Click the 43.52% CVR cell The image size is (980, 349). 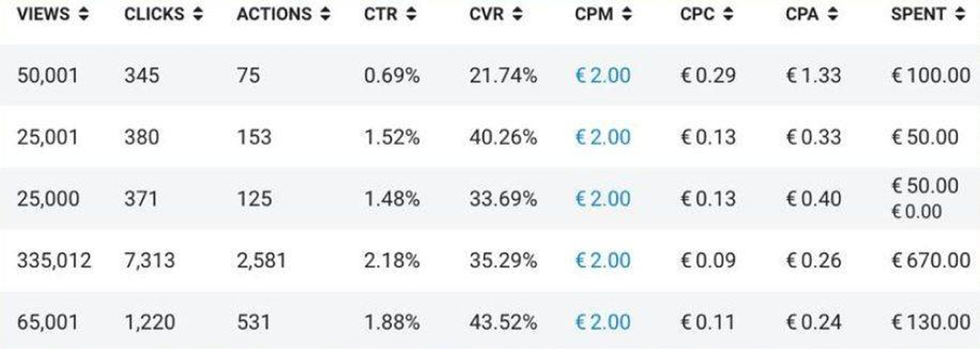point(503,322)
